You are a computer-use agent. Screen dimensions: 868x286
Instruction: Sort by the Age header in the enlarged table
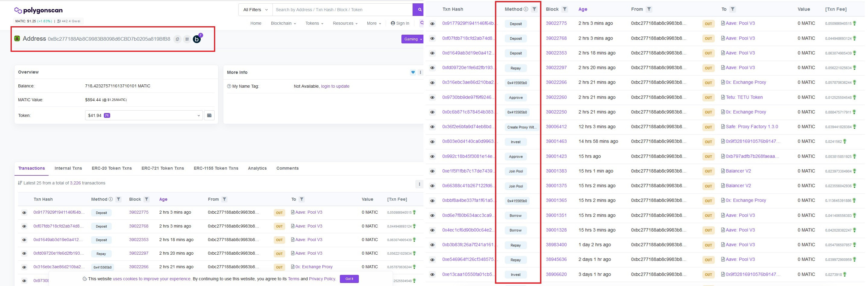point(582,9)
